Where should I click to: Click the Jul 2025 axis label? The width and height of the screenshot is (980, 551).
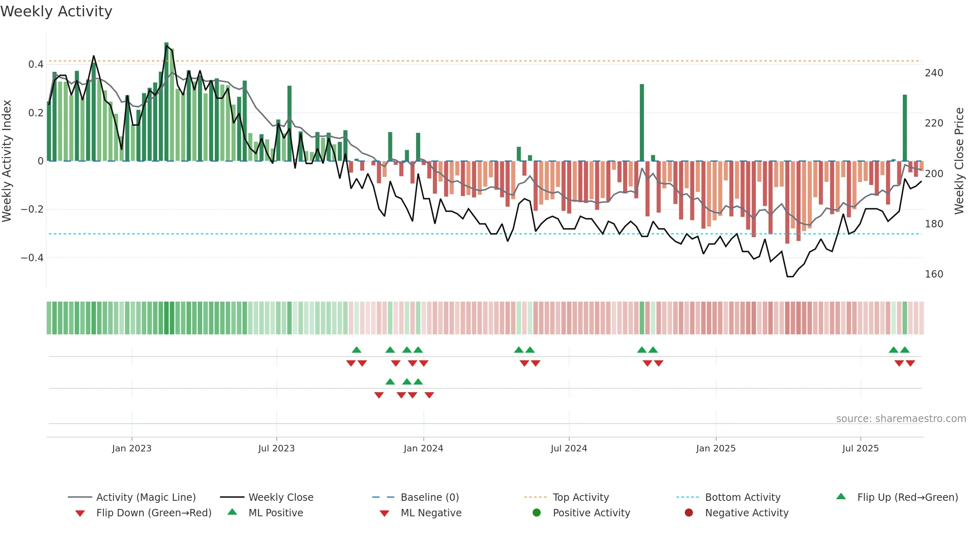[860, 449]
